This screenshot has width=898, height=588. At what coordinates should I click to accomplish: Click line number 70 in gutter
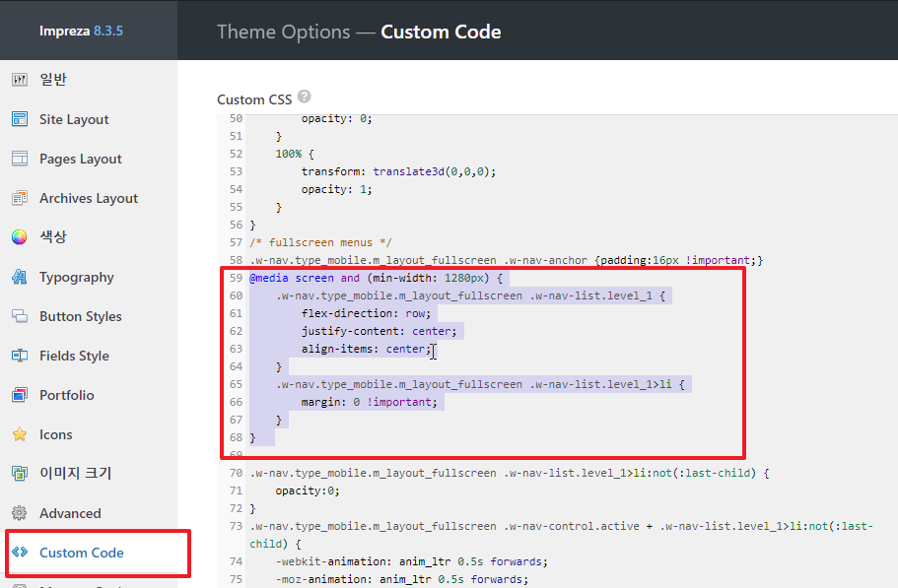pos(236,473)
